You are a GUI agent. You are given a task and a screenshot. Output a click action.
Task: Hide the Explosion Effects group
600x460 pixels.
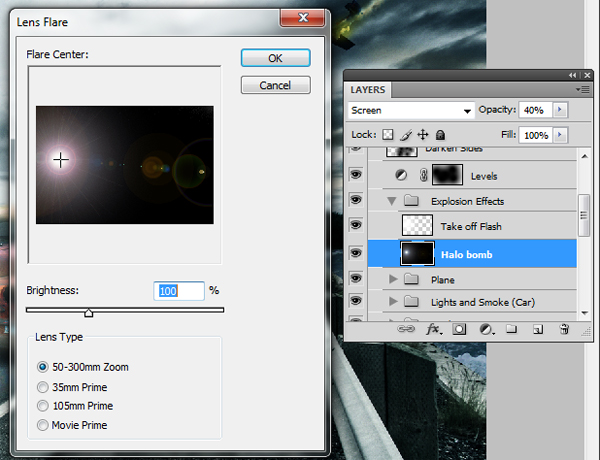355,200
